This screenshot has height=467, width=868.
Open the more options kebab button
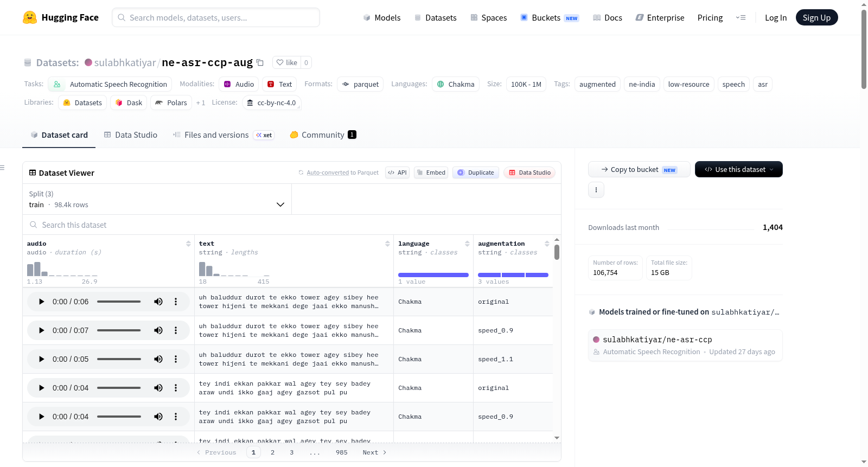(596, 190)
